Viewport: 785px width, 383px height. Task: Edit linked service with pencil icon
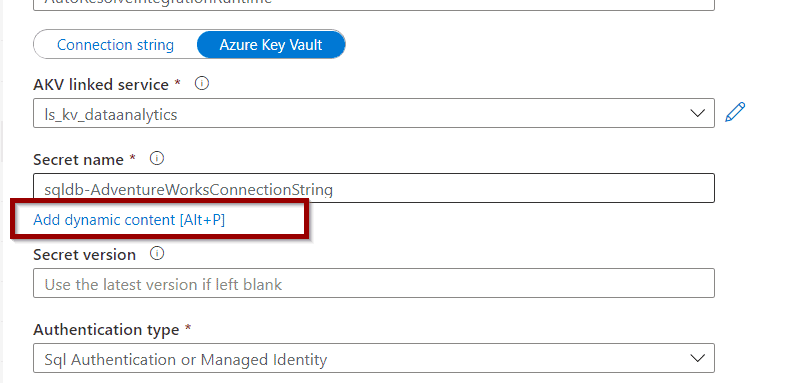click(x=735, y=112)
